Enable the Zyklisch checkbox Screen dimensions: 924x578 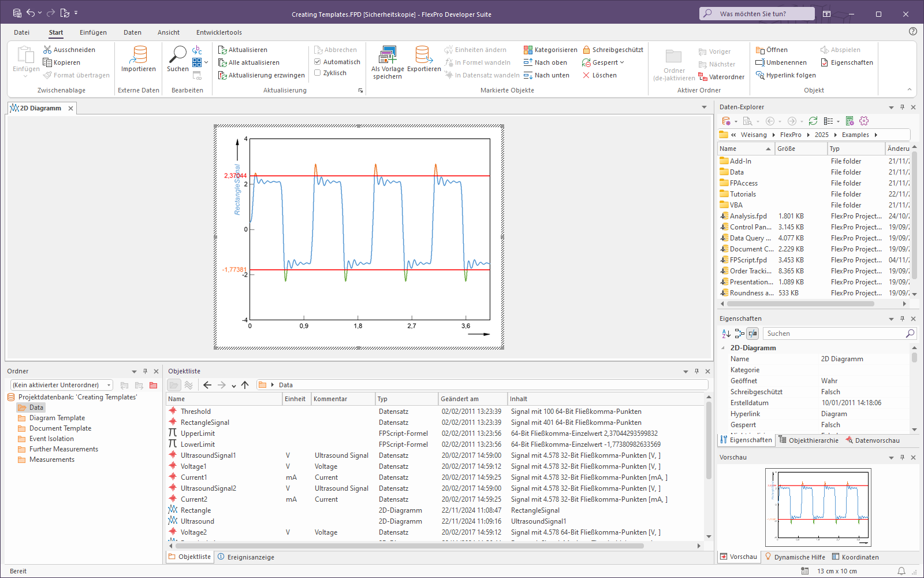[318, 73]
